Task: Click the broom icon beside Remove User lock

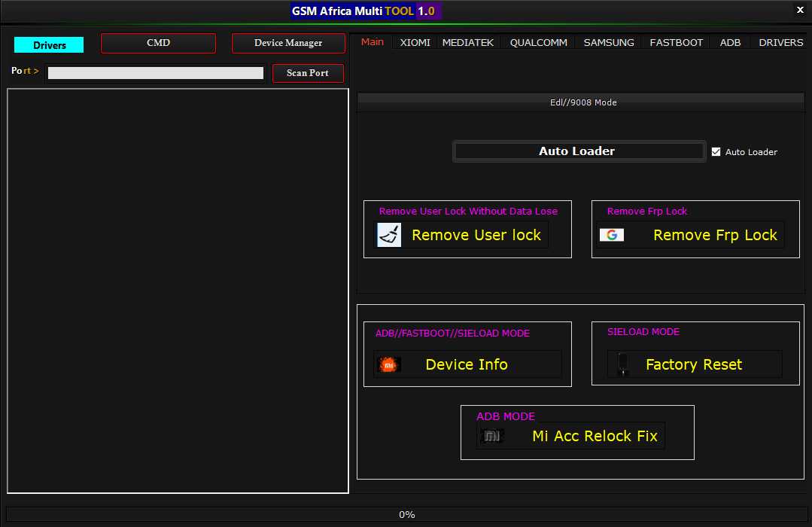Action: (389, 235)
